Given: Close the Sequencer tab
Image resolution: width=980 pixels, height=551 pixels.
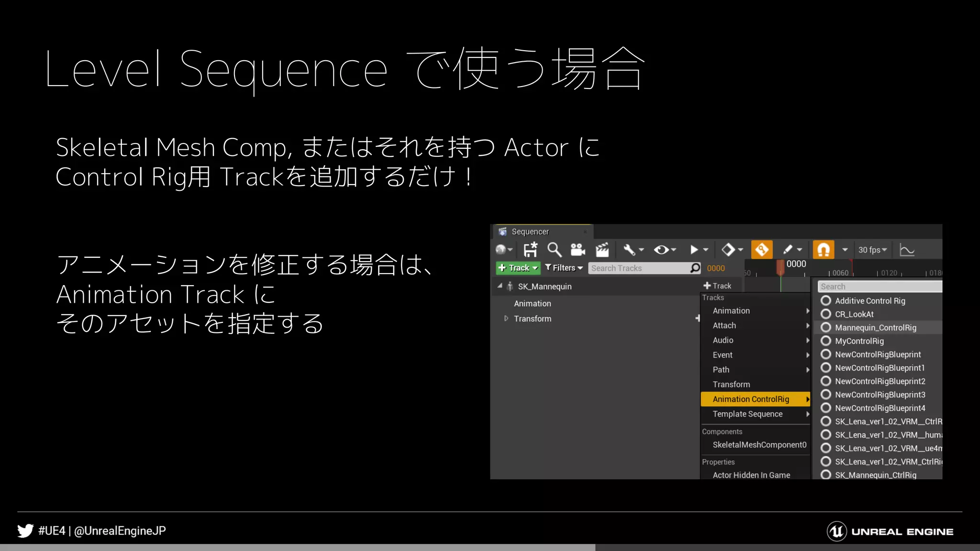Looking at the screenshot, I should (585, 232).
